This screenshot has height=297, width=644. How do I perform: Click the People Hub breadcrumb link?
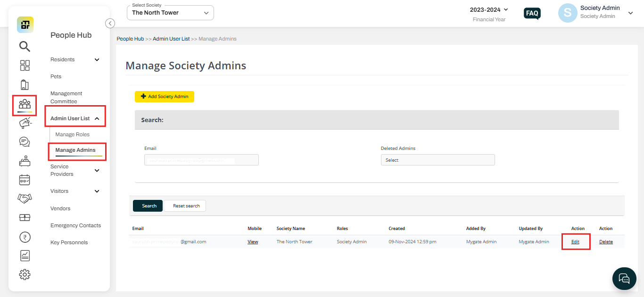coord(130,39)
